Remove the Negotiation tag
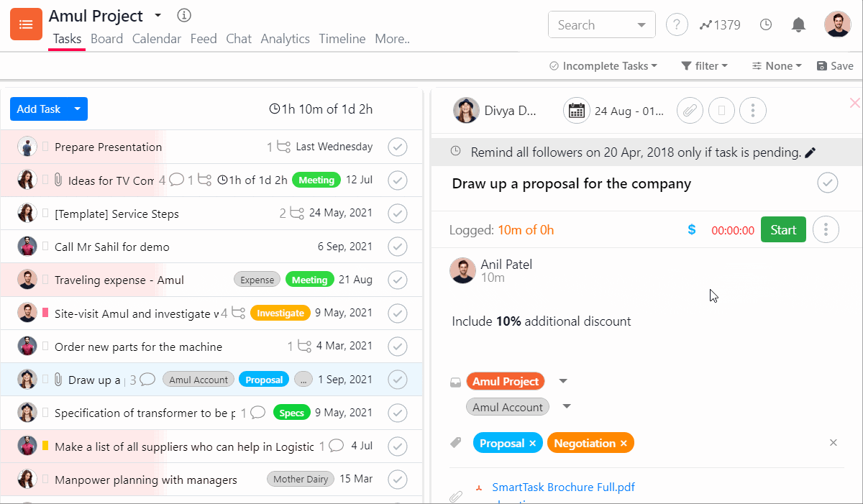Viewport: 863px width, 504px height. click(x=624, y=444)
